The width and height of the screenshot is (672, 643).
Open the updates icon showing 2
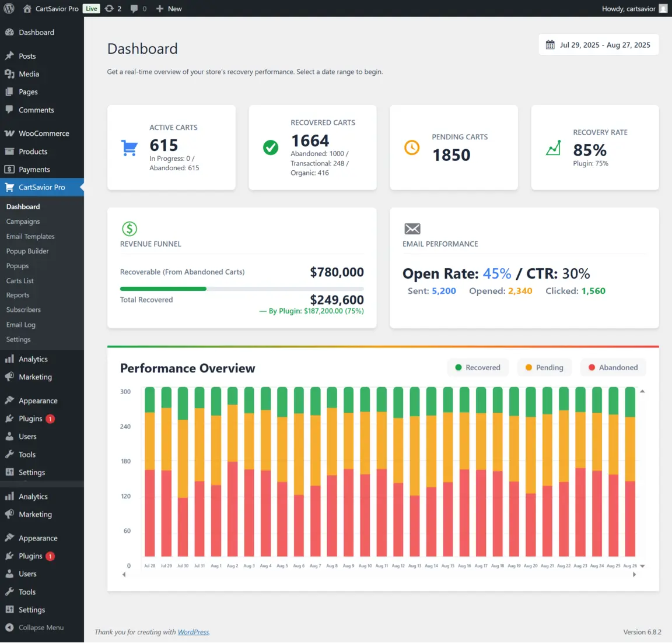point(113,9)
